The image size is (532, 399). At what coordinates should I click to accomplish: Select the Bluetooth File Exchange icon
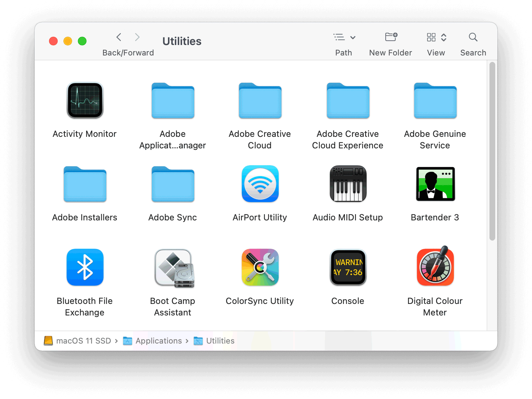click(85, 268)
